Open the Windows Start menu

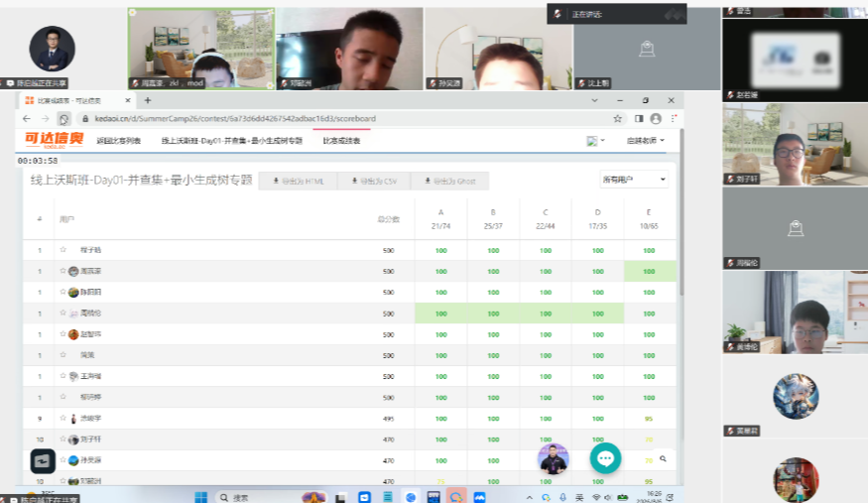(201, 497)
